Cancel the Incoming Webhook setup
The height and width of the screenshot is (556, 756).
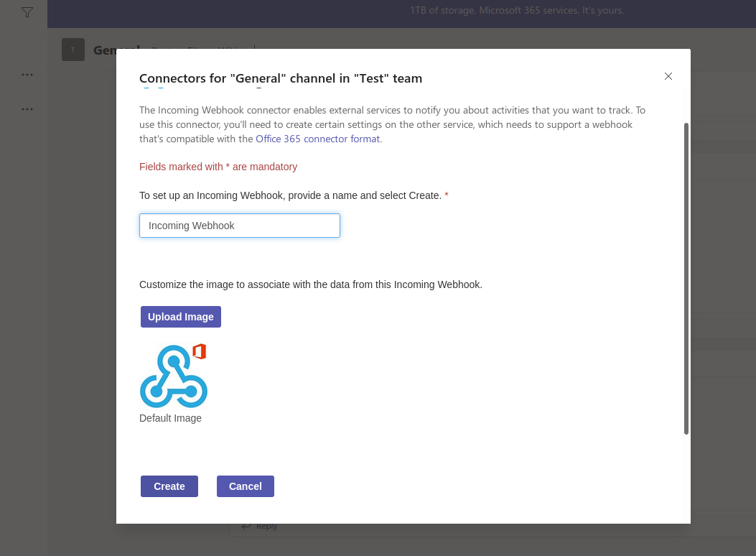click(x=246, y=486)
